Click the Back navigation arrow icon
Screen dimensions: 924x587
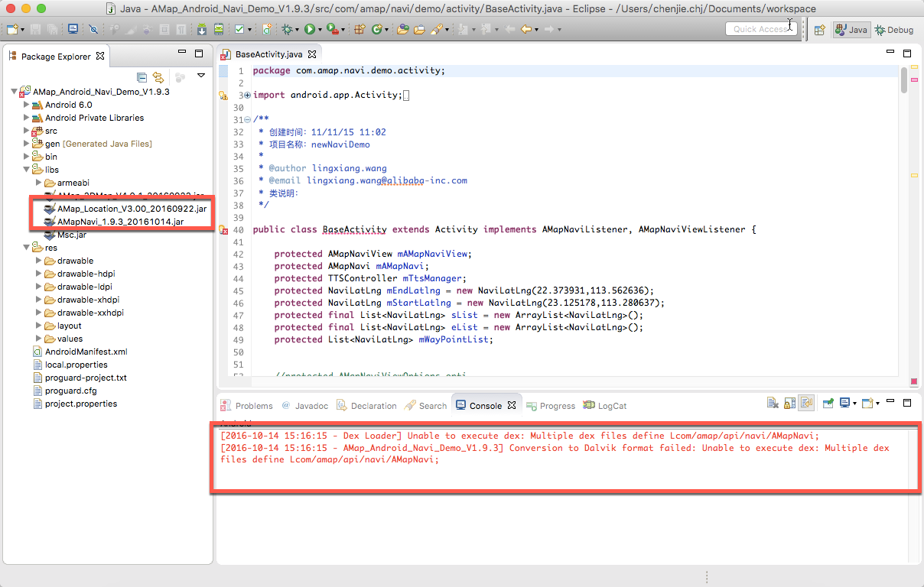(x=525, y=29)
